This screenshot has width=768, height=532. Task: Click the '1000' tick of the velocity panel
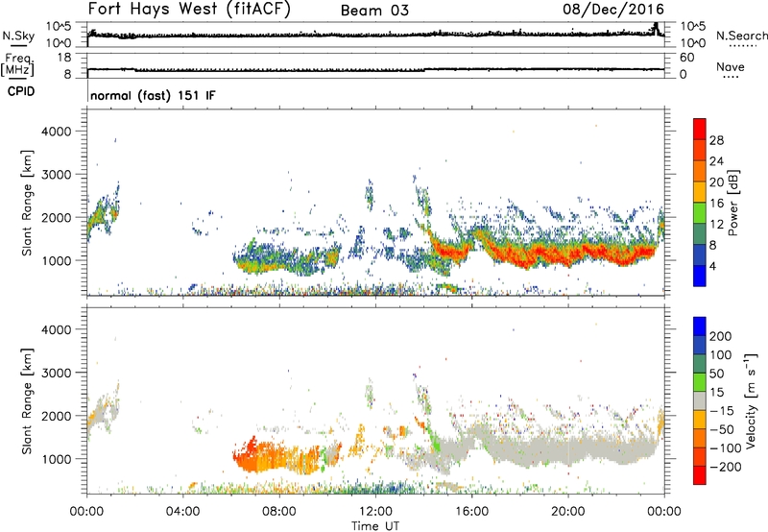(57, 459)
